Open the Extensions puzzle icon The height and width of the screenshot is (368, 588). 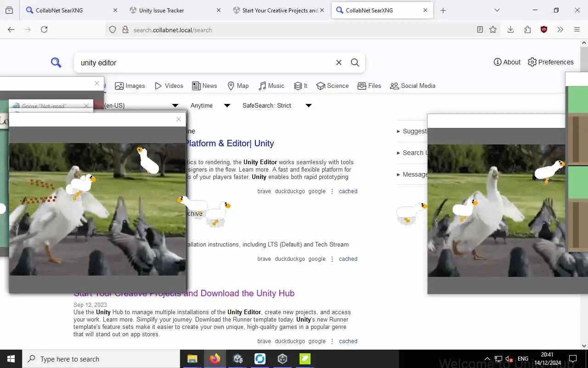pyautogui.click(x=527, y=29)
